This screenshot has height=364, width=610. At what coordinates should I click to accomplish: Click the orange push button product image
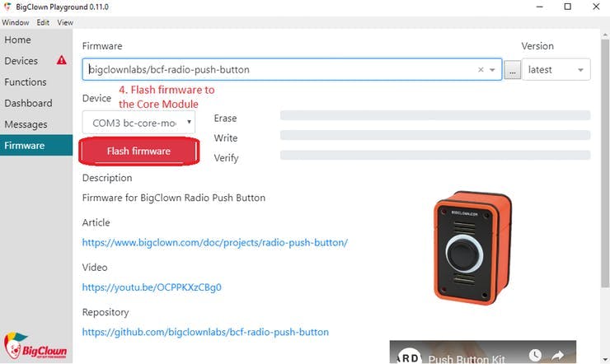click(472, 247)
